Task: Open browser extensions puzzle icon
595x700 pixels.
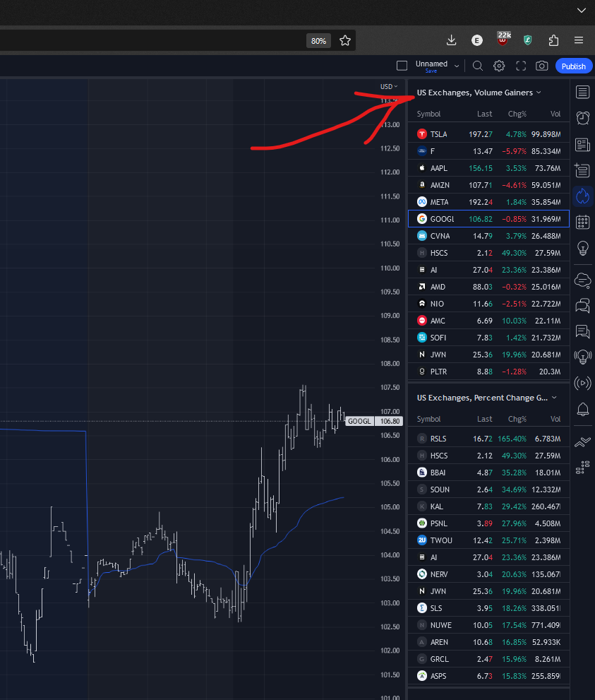Action: (x=553, y=40)
